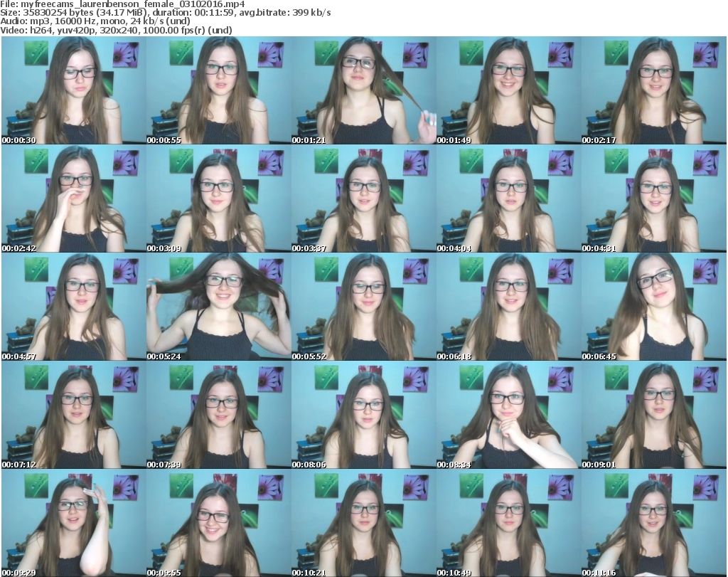Select the frame stamped 00:03:37
The height and width of the screenshot is (577, 728).
pyautogui.click(x=363, y=198)
